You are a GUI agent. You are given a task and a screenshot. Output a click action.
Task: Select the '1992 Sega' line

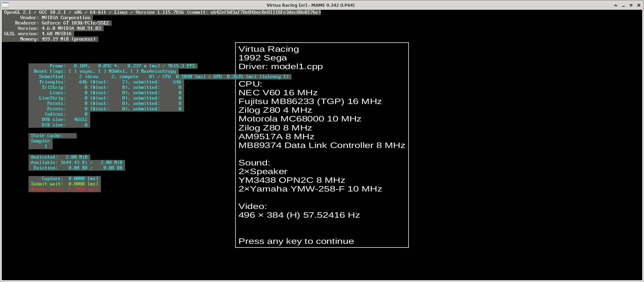coord(263,58)
